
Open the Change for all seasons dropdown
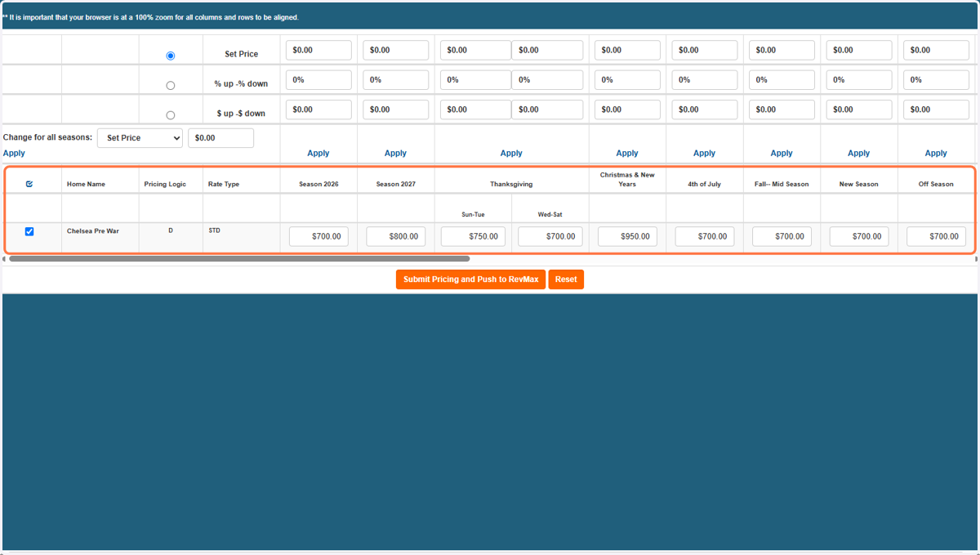coord(140,138)
